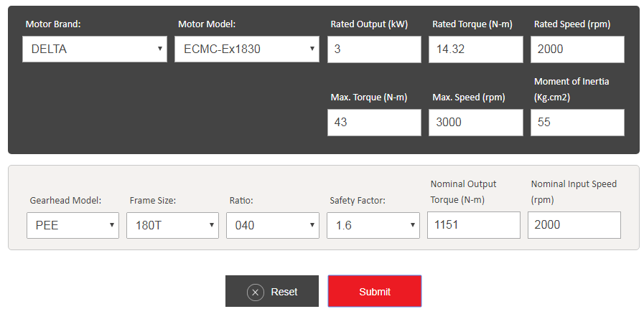Screen dimensions: 644x314
Task: Click the Rated Output (kW) field
Action: [374, 49]
